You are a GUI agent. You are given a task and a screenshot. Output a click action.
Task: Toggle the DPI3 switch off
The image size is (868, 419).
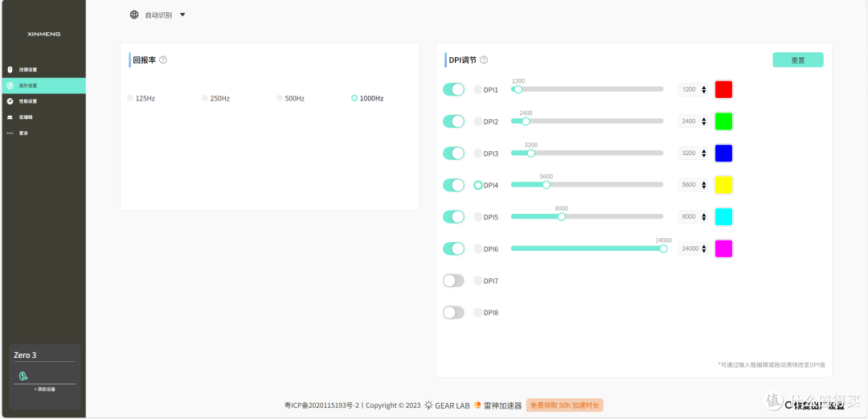[x=453, y=153]
